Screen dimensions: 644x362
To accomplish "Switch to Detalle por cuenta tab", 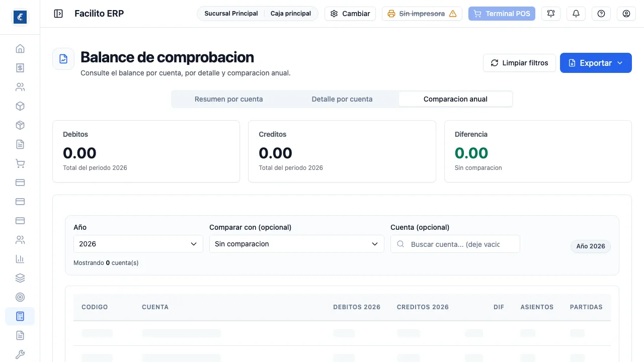I will (x=342, y=99).
